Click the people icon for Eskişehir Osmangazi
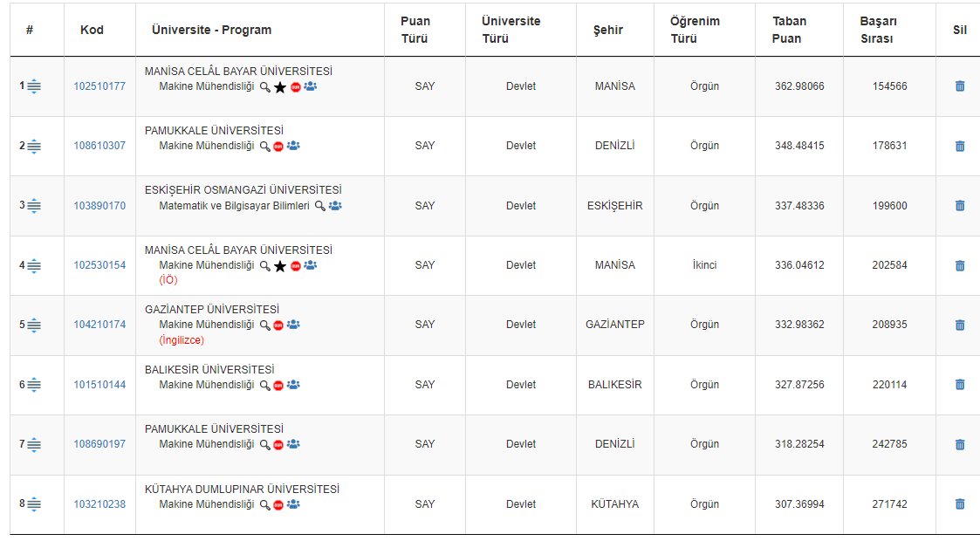This screenshot has width=980, height=541. (x=335, y=206)
